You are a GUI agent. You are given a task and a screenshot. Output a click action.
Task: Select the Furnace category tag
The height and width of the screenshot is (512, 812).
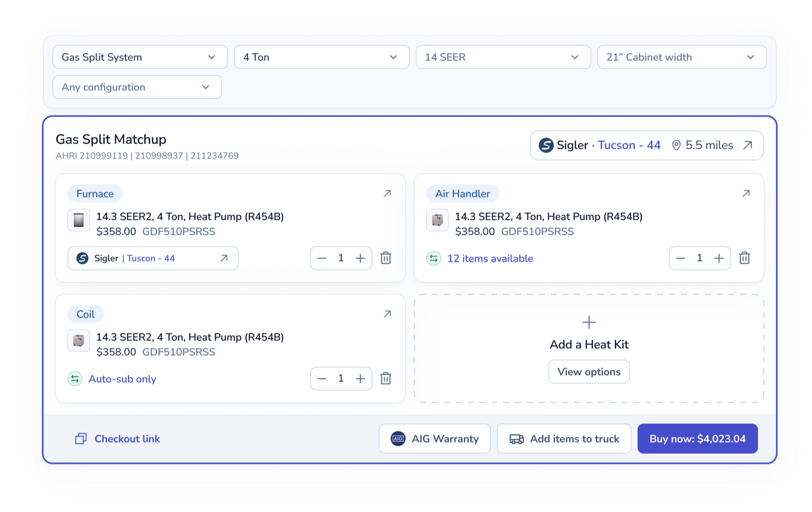tap(95, 194)
